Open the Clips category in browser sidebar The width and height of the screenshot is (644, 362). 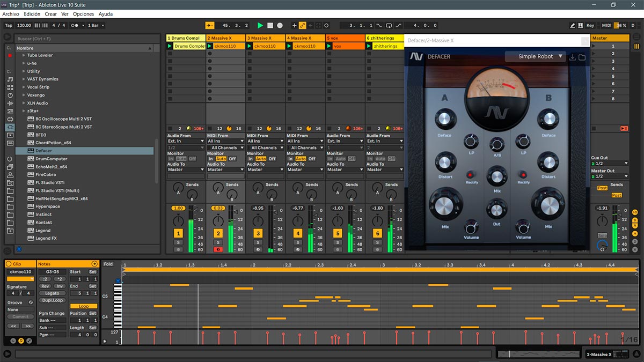(10, 135)
